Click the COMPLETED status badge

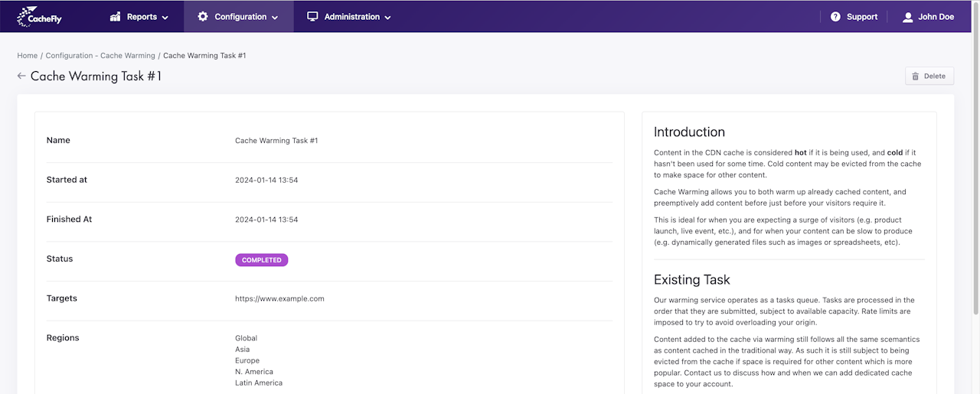pyautogui.click(x=261, y=260)
